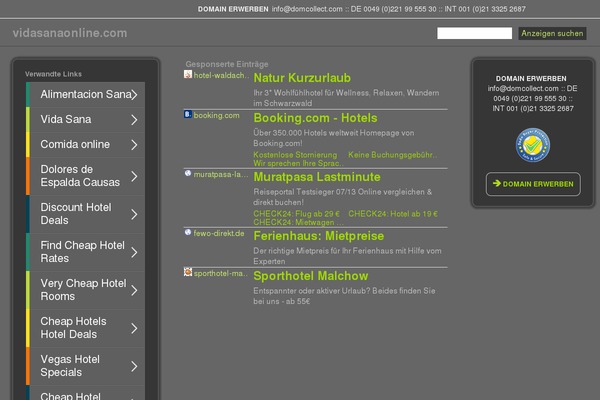Click the CHECK24: Hotel ab 19 € sitelink

pos(393,214)
